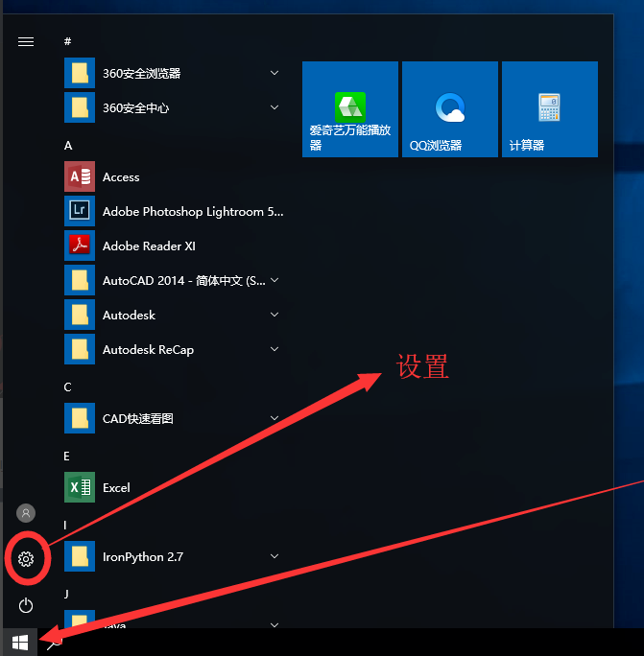Image resolution: width=644 pixels, height=656 pixels.
Task: Open Settings via the gear icon
Action: pyautogui.click(x=26, y=559)
